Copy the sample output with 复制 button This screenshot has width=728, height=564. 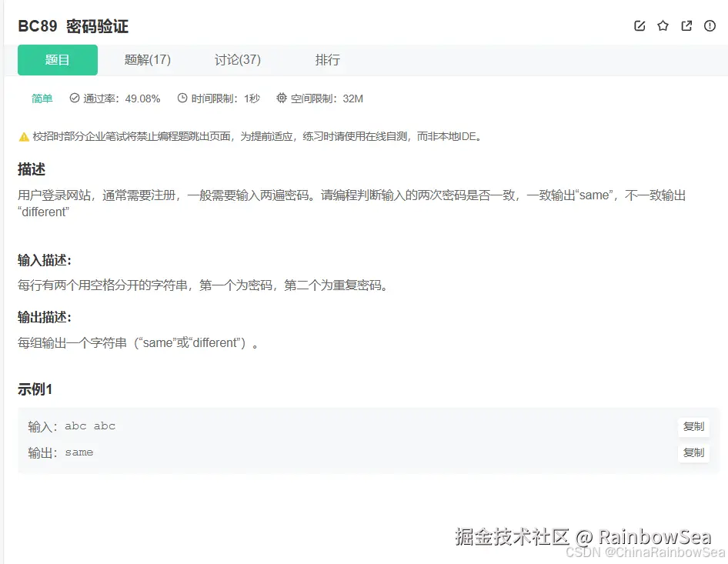693,453
